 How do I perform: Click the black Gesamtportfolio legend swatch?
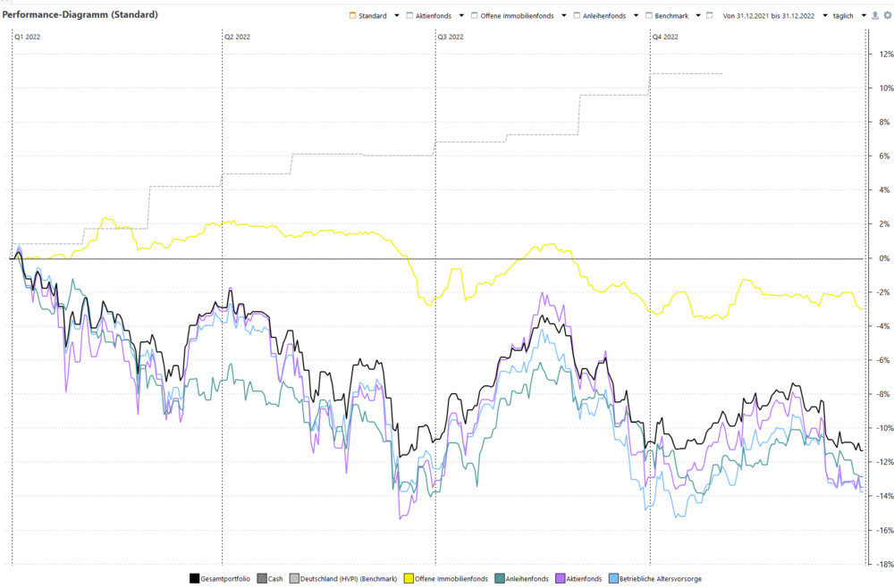tap(194, 578)
